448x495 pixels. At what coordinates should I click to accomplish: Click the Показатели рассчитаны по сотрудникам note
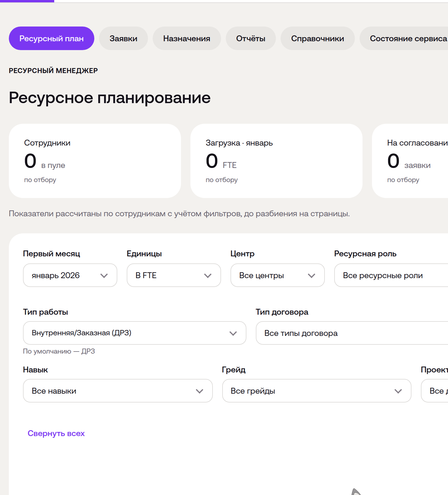179,214
